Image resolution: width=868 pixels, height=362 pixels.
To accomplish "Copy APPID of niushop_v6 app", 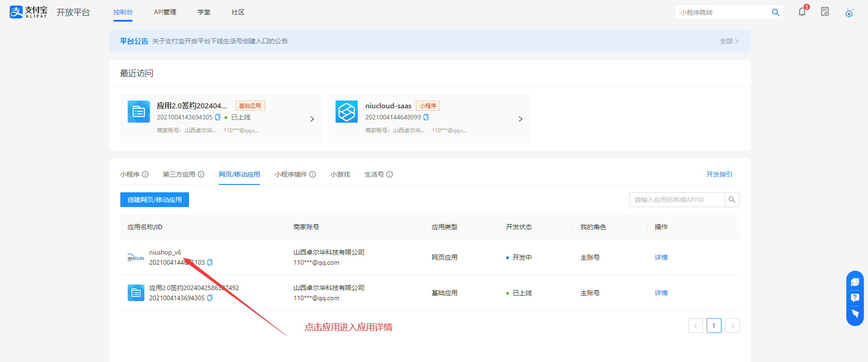I will coord(210,262).
